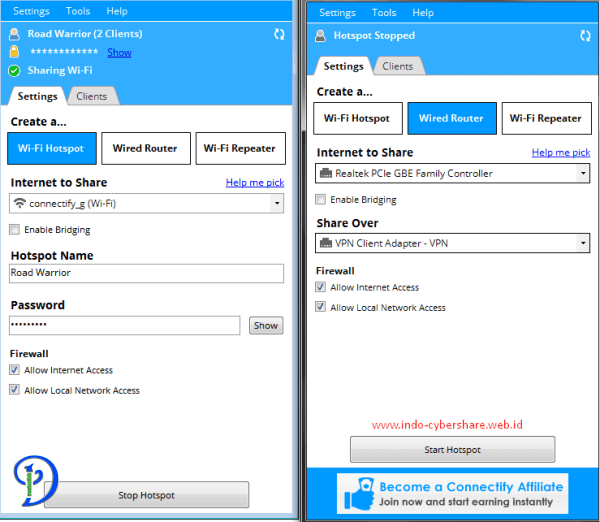Select Wired Router mode in left window
This screenshot has width=600, height=522.
tap(146, 148)
